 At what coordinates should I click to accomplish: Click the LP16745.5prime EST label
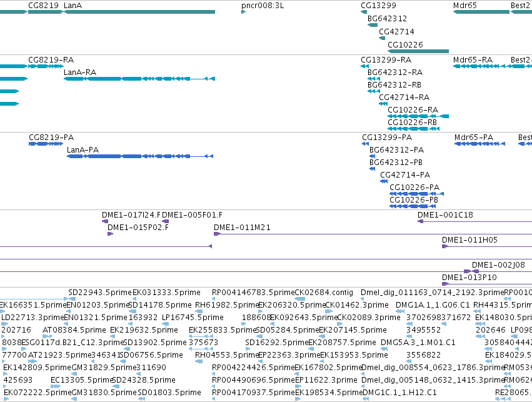(x=193, y=318)
